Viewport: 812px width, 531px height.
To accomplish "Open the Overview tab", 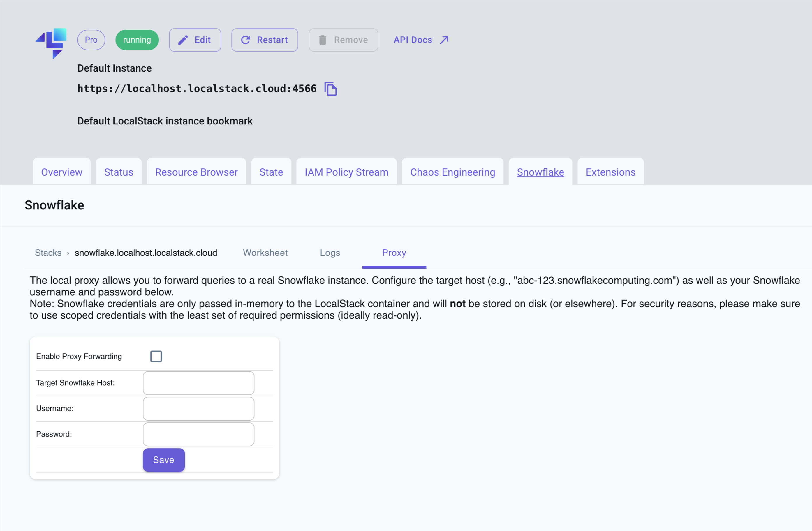I will (x=62, y=172).
